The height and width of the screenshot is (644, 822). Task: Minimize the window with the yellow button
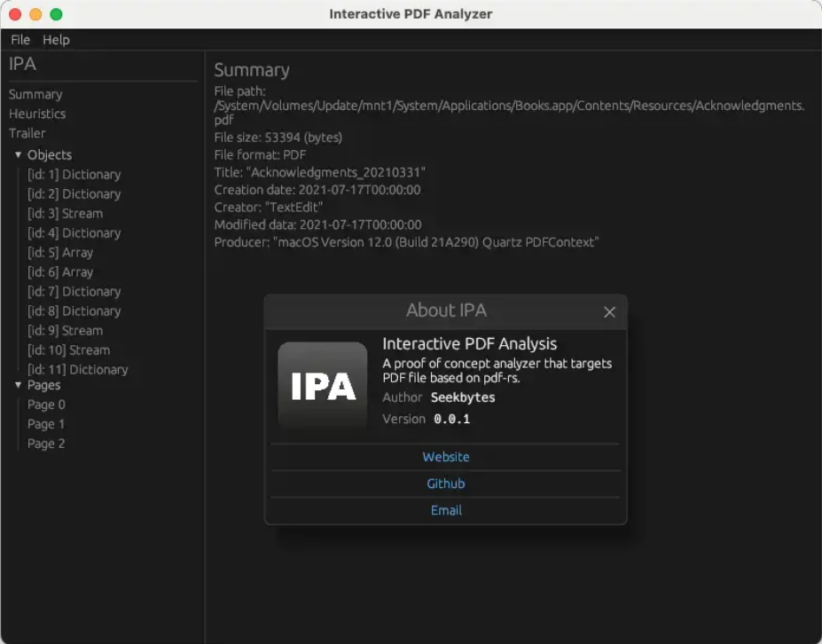point(34,14)
